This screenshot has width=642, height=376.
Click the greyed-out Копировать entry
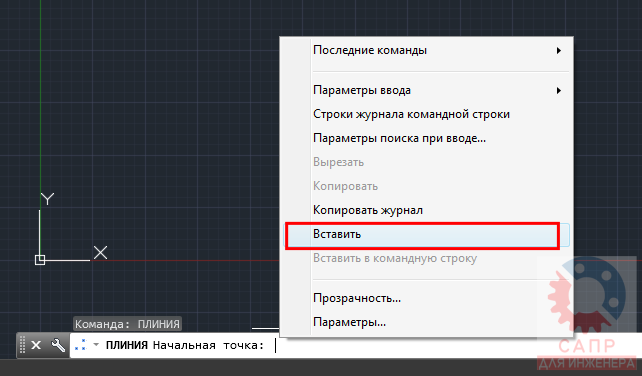point(427,186)
